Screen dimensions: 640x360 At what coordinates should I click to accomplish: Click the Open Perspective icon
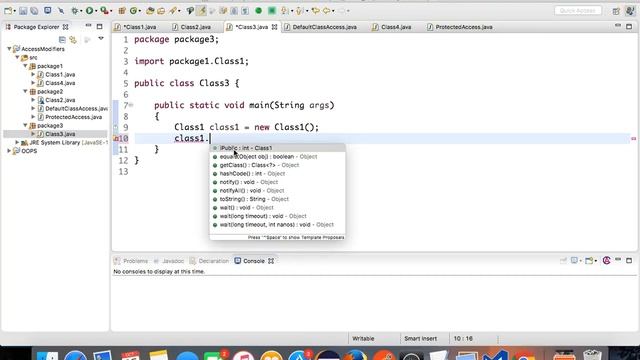coord(616,11)
